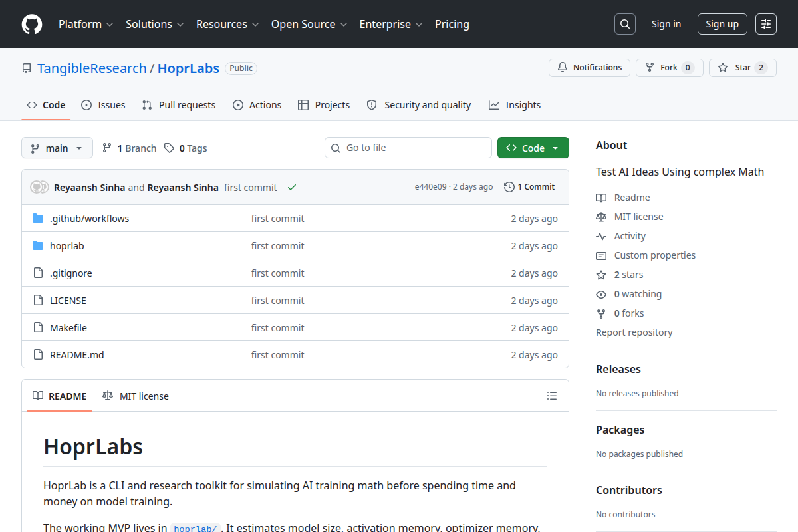Image resolution: width=798 pixels, height=532 pixels.
Task: Open the HoprLabs repository link
Action: pyautogui.click(x=188, y=68)
